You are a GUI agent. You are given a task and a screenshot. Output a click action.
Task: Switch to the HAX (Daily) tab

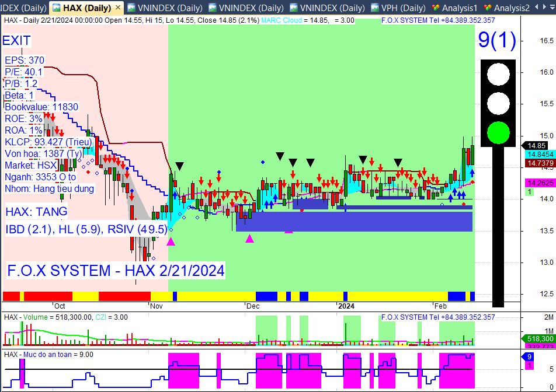(86, 8)
